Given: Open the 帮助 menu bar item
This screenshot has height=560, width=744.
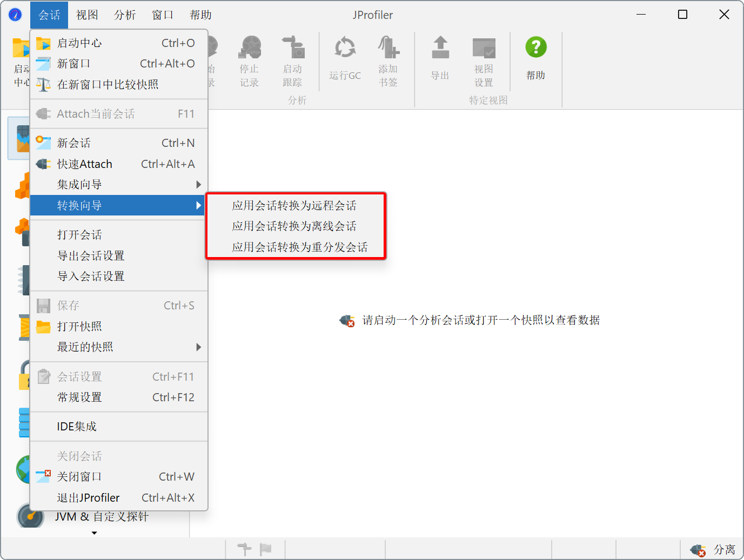Looking at the screenshot, I should coord(200,15).
